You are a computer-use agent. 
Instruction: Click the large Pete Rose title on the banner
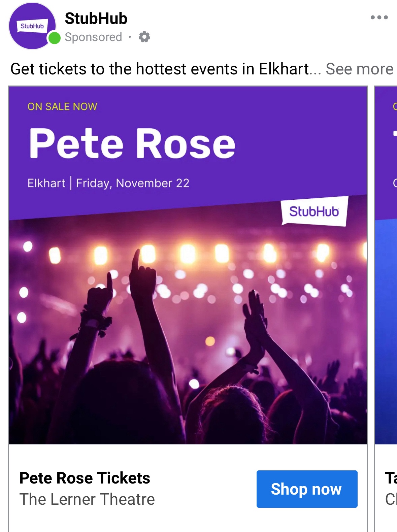pos(132,143)
